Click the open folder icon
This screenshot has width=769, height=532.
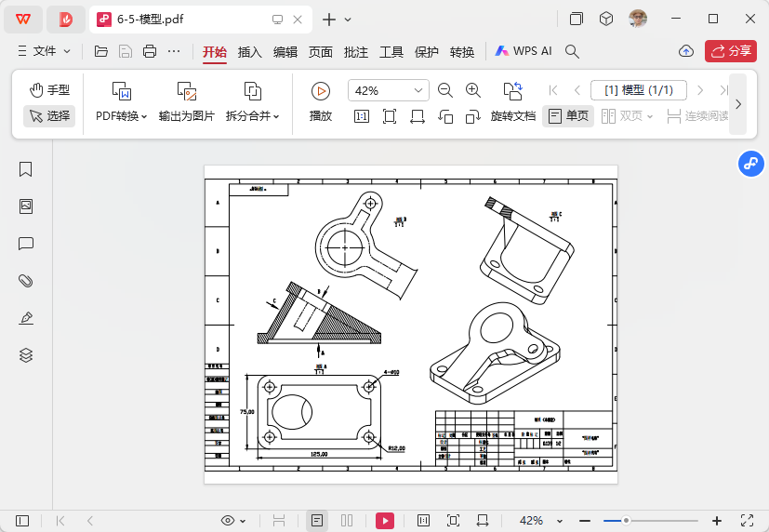click(101, 51)
